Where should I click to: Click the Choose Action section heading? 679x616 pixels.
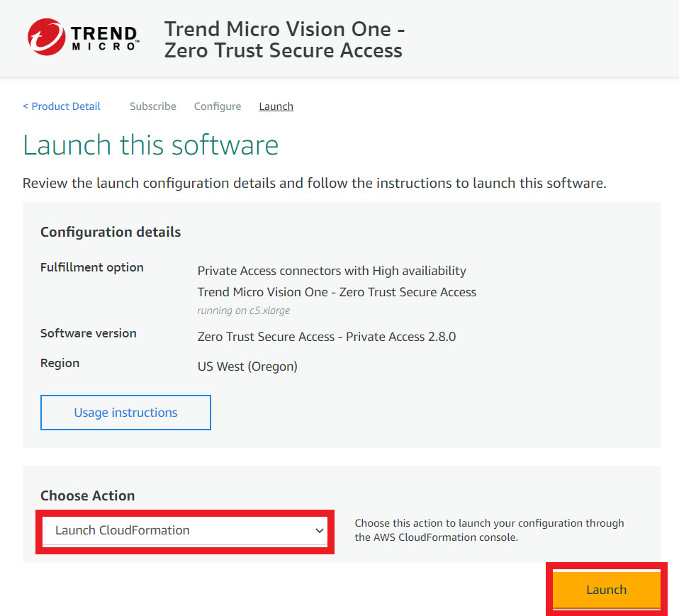tap(87, 495)
